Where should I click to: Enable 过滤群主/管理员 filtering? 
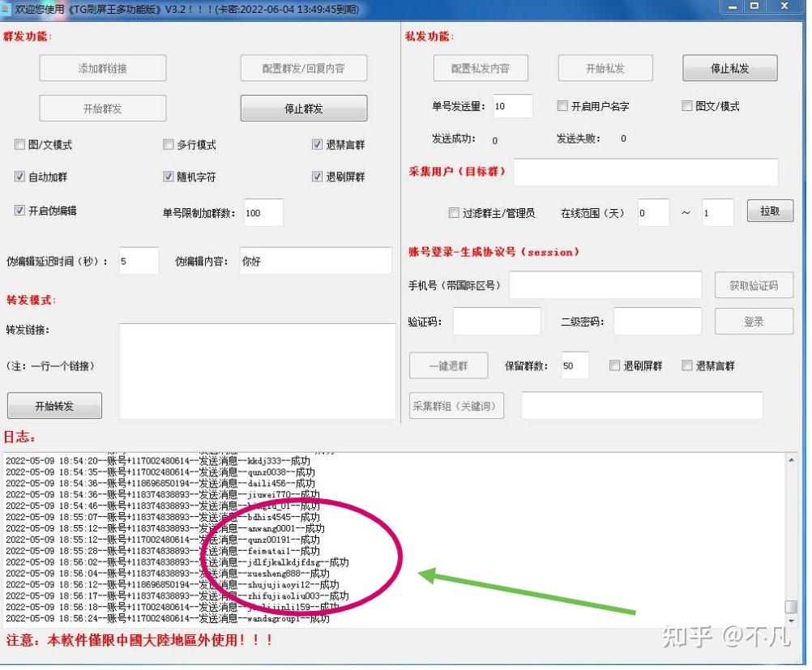453,211
